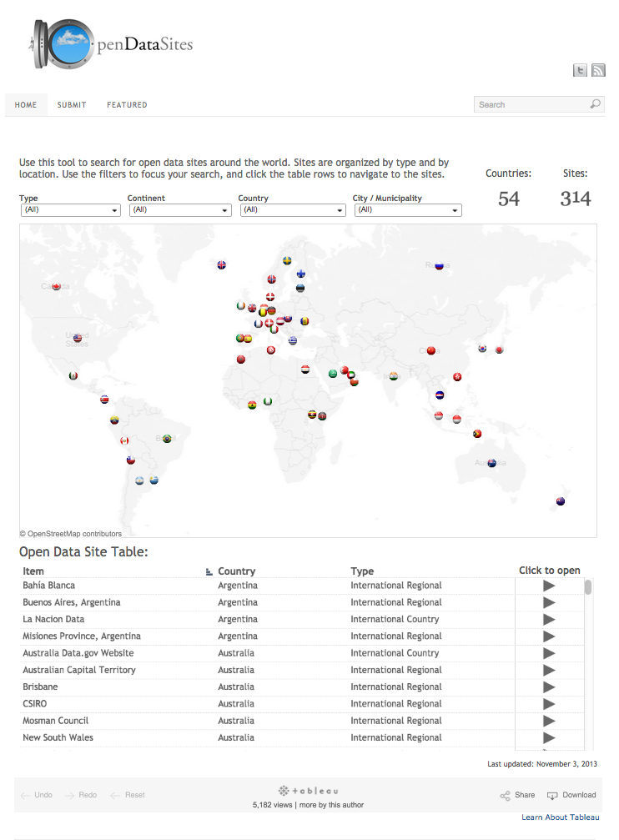Click the Twitter icon in header
Viewport: 619px width, 840px height.
tap(580, 71)
